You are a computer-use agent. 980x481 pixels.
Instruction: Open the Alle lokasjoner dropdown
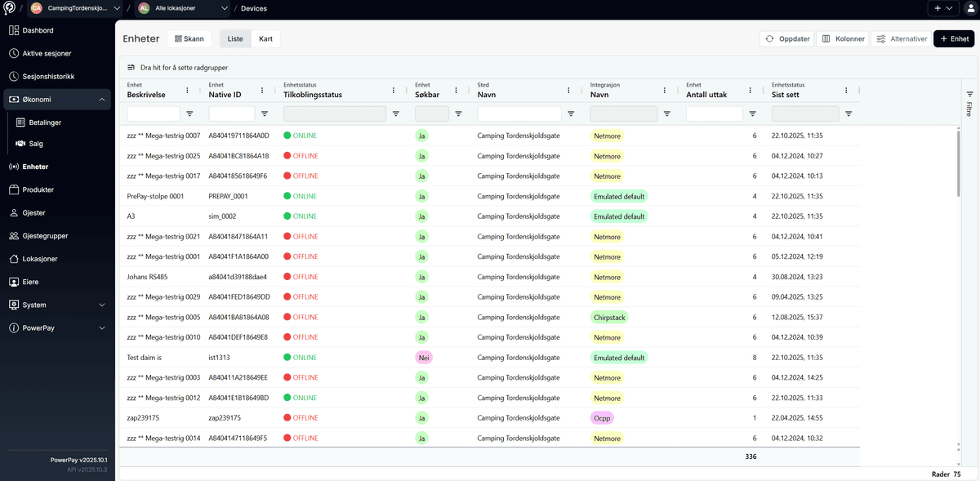pyautogui.click(x=181, y=8)
